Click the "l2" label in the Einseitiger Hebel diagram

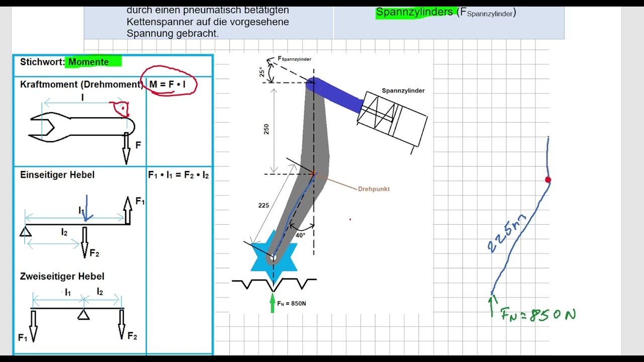click(64, 232)
